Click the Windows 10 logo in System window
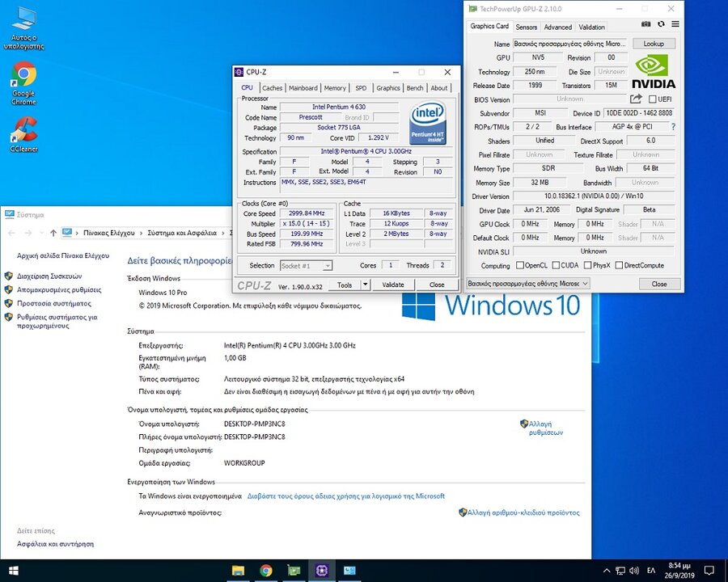 pos(491,306)
